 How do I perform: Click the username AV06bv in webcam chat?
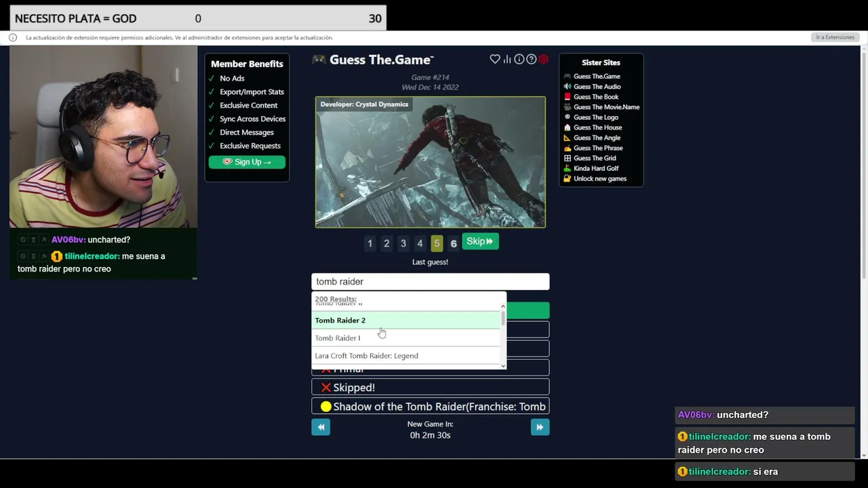[x=68, y=240]
